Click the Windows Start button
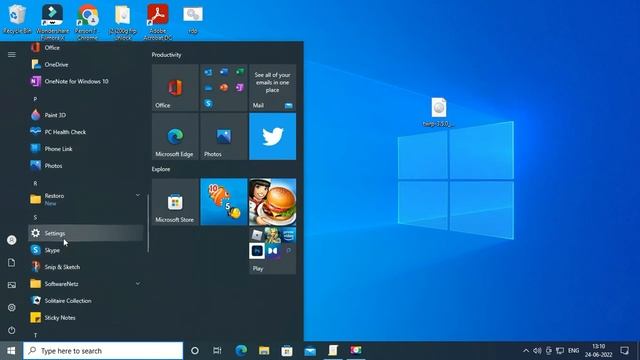The width and height of the screenshot is (640, 360). point(11,351)
